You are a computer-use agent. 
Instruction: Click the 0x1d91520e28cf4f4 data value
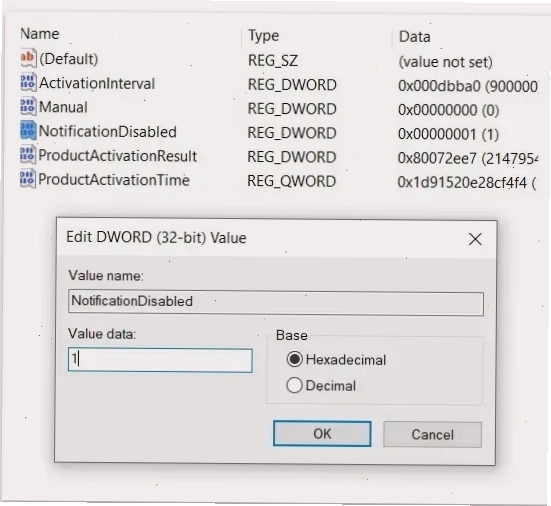coord(467,183)
